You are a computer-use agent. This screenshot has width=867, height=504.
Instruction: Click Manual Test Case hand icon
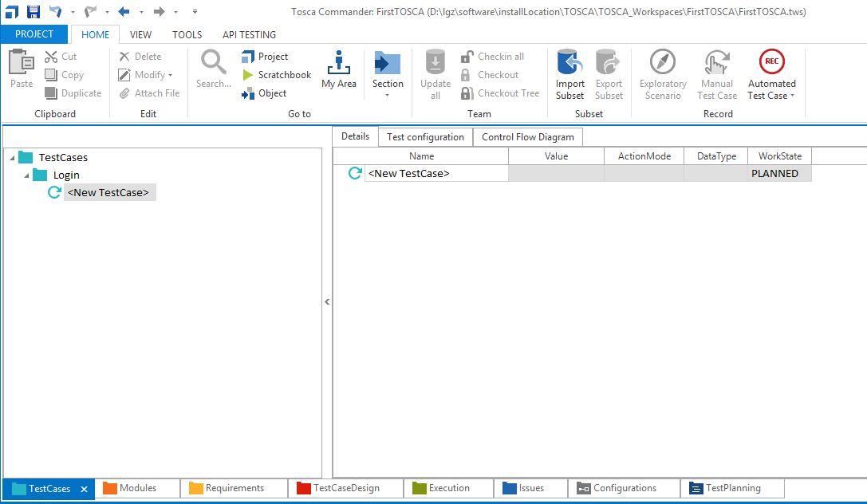click(x=716, y=62)
